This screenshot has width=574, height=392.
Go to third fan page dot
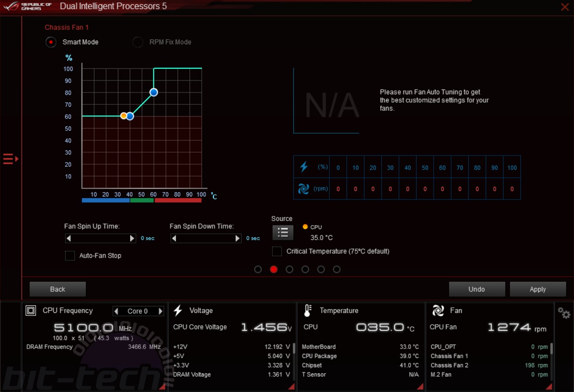pos(289,269)
